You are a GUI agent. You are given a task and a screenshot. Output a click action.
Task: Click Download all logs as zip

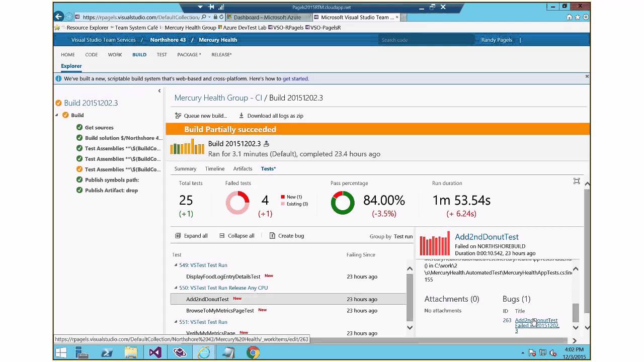tap(271, 116)
